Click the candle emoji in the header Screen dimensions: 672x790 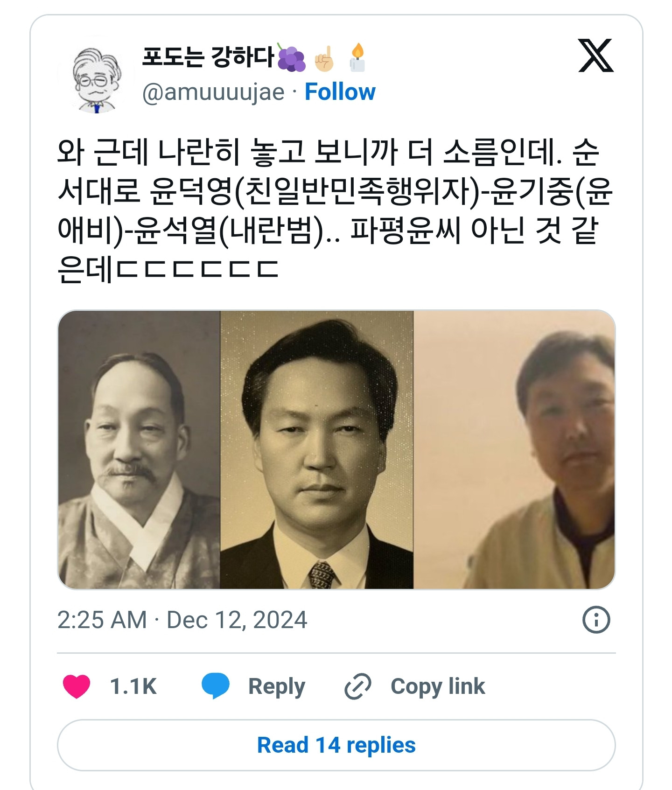point(357,58)
